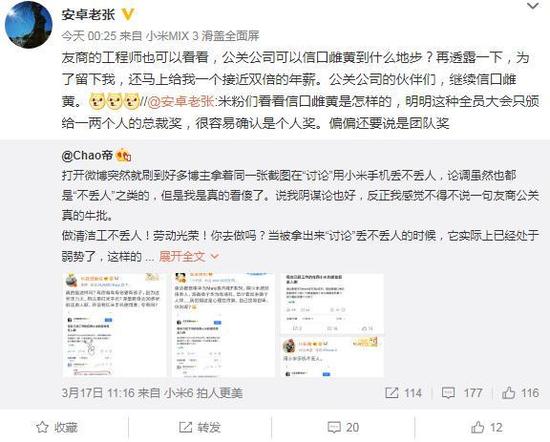550x442 pixels.
Task: Click the chevron after 展开全文
Action: pos(214,257)
